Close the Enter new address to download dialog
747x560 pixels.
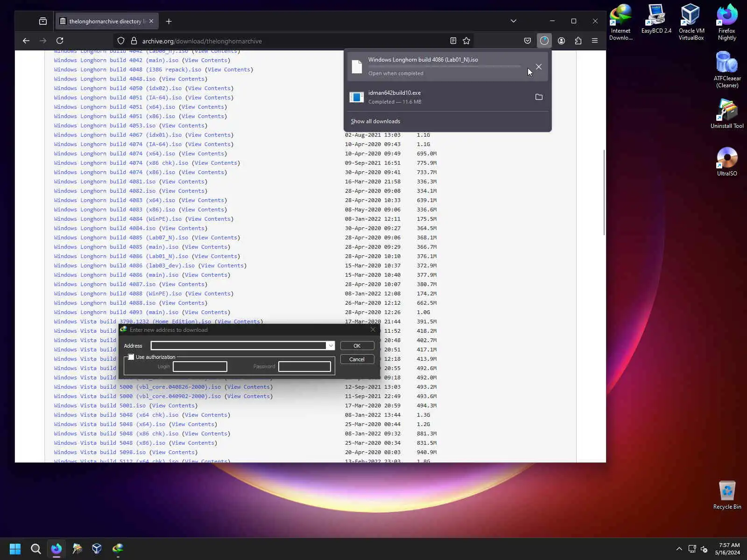pos(373,329)
